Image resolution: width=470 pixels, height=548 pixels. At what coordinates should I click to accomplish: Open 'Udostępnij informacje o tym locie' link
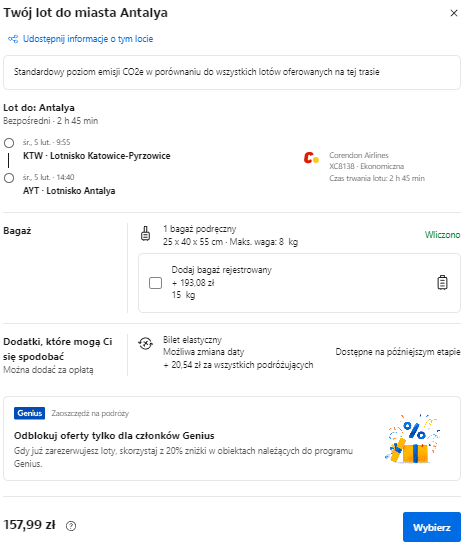88,39
